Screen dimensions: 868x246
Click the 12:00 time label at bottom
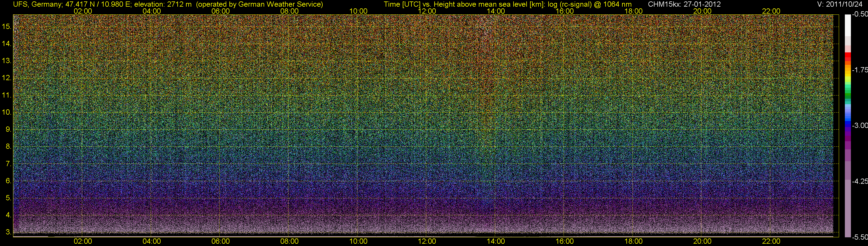[427, 241]
